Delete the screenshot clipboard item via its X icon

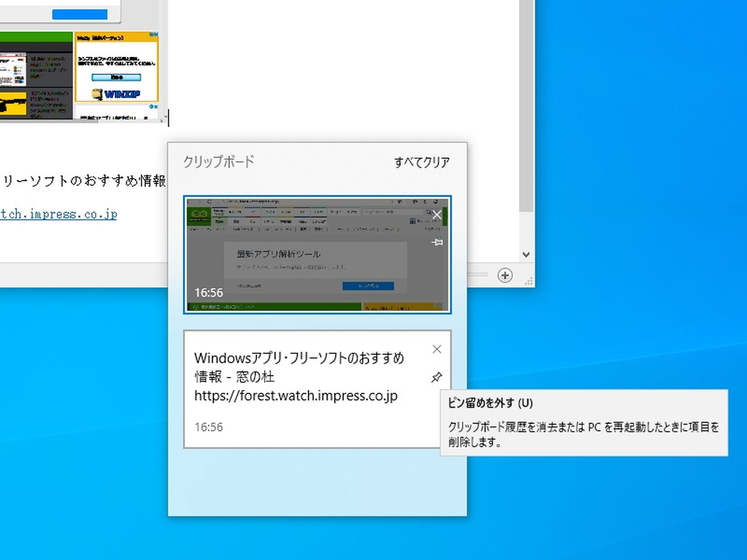pyautogui.click(x=436, y=214)
